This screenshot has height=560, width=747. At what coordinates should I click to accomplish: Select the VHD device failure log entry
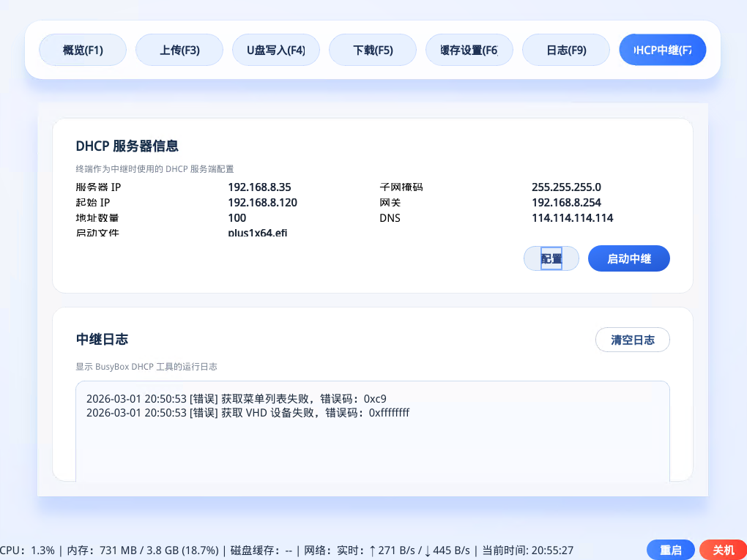(248, 413)
